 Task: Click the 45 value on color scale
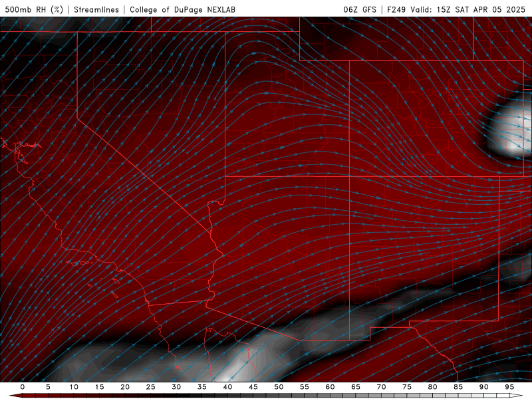tap(253, 387)
